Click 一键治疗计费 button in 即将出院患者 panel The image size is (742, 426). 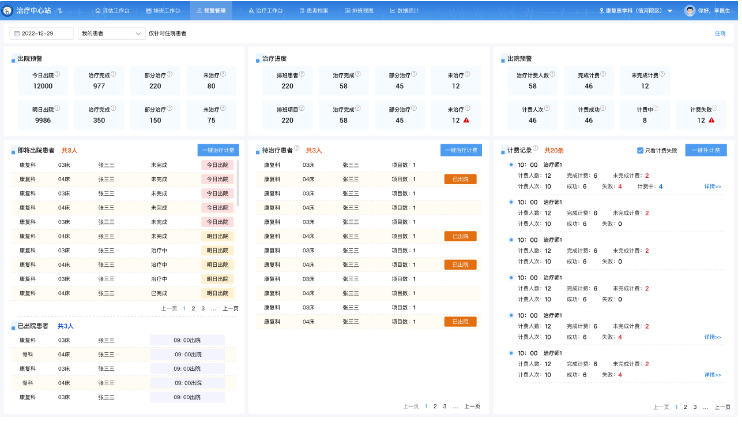click(218, 150)
